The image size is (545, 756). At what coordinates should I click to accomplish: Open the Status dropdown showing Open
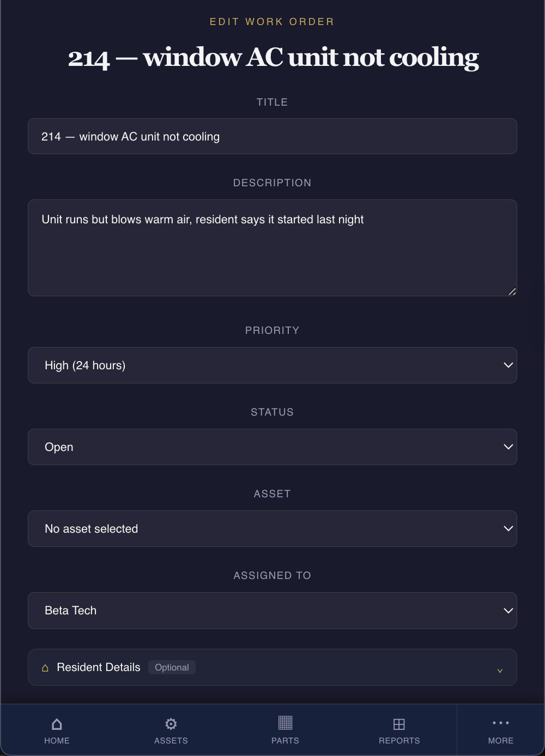coord(272,447)
